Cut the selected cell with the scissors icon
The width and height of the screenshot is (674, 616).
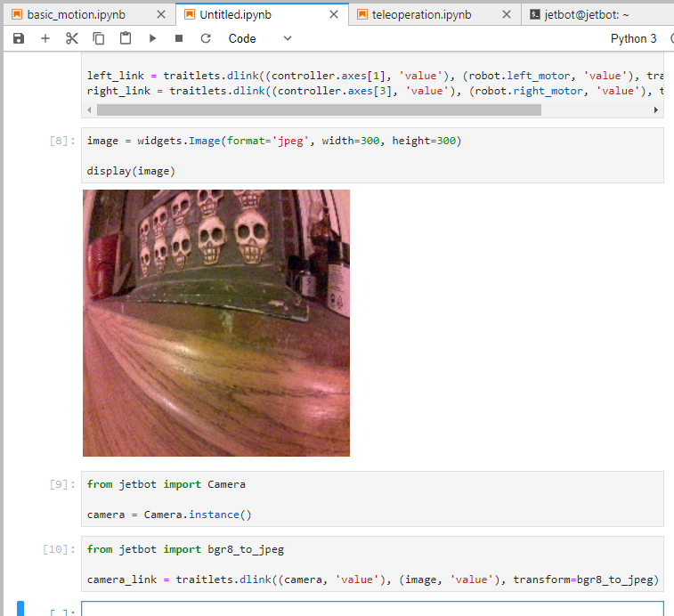(x=72, y=38)
